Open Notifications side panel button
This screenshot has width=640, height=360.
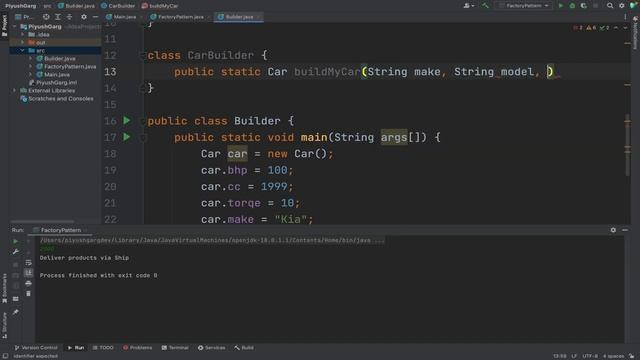click(x=636, y=33)
